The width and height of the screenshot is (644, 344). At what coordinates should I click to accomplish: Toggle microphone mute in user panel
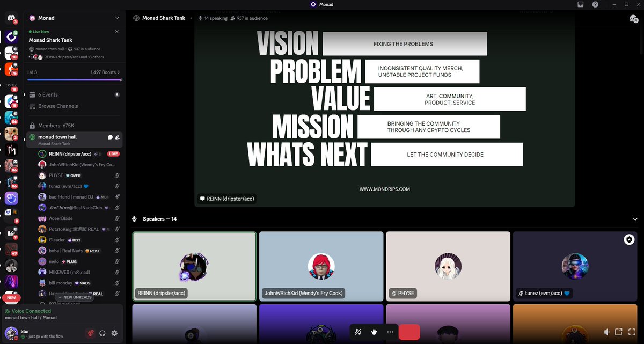point(90,333)
